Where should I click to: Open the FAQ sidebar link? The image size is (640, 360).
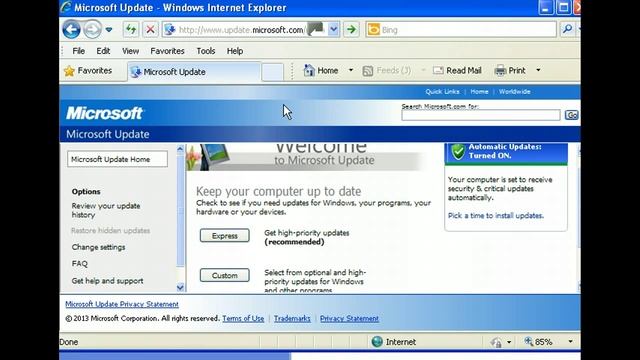(x=80, y=264)
